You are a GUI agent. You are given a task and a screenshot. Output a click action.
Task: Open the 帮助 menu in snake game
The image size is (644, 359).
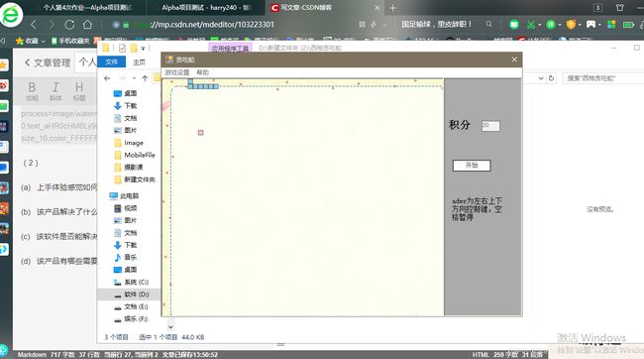[x=203, y=72]
